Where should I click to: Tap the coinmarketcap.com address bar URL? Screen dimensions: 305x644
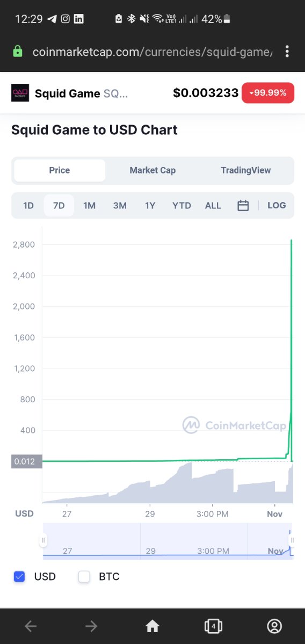point(152,52)
